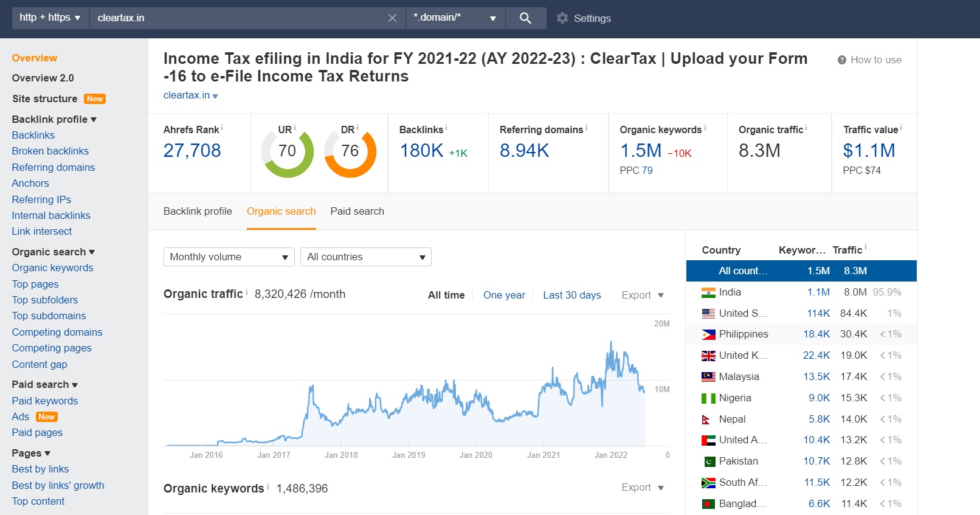980x515 pixels.
Task: Go to Top pages report
Action: (x=35, y=284)
